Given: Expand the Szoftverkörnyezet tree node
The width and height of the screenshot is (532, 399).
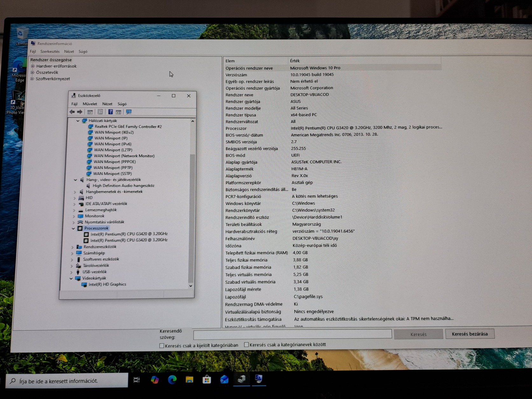Looking at the screenshot, I should pos(32,79).
